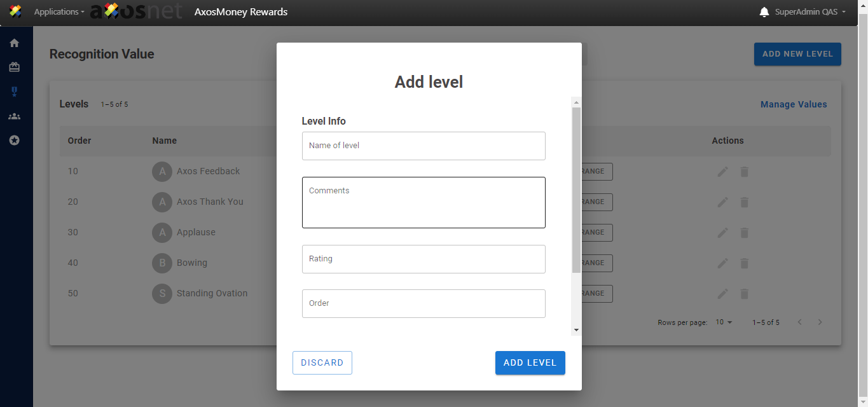This screenshot has height=407, width=868.
Task: Open the SuperAdmin QAS user menu
Action: click(809, 12)
